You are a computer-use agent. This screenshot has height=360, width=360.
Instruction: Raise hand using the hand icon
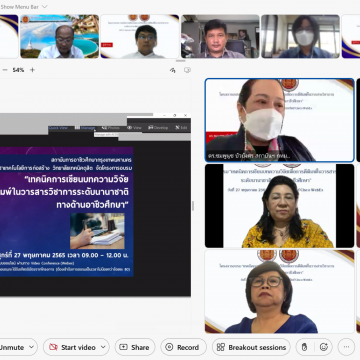point(304,347)
